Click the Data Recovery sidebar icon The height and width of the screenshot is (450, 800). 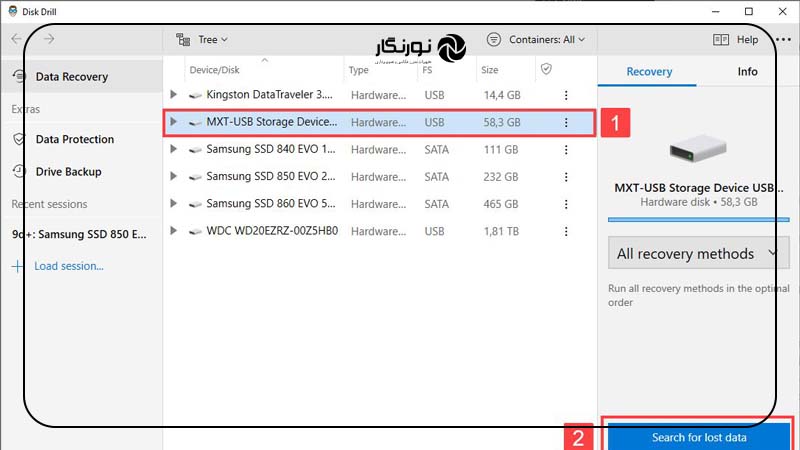coord(19,76)
